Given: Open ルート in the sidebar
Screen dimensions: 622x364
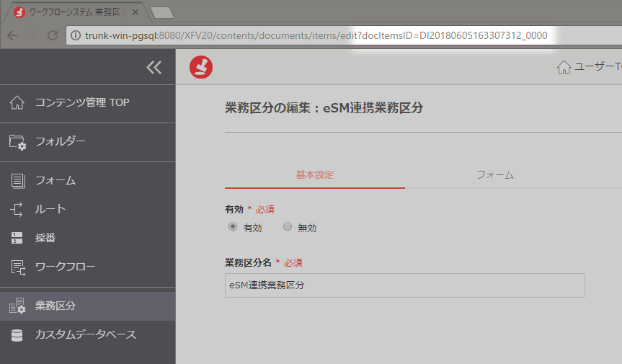Looking at the screenshot, I should (87, 209).
